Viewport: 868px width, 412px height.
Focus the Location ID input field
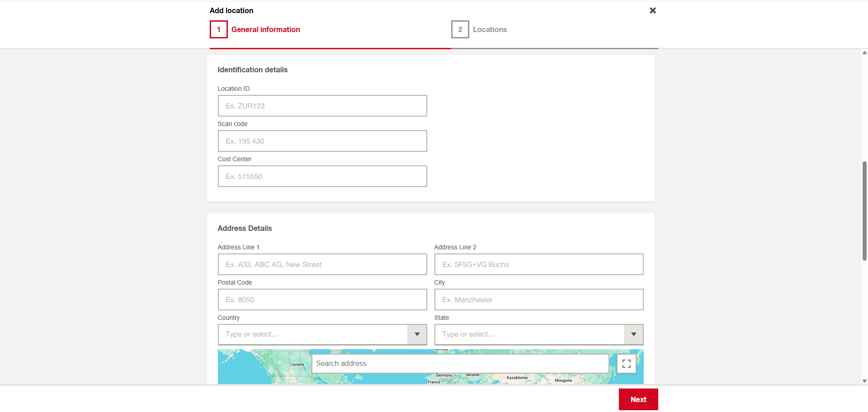coord(322,106)
